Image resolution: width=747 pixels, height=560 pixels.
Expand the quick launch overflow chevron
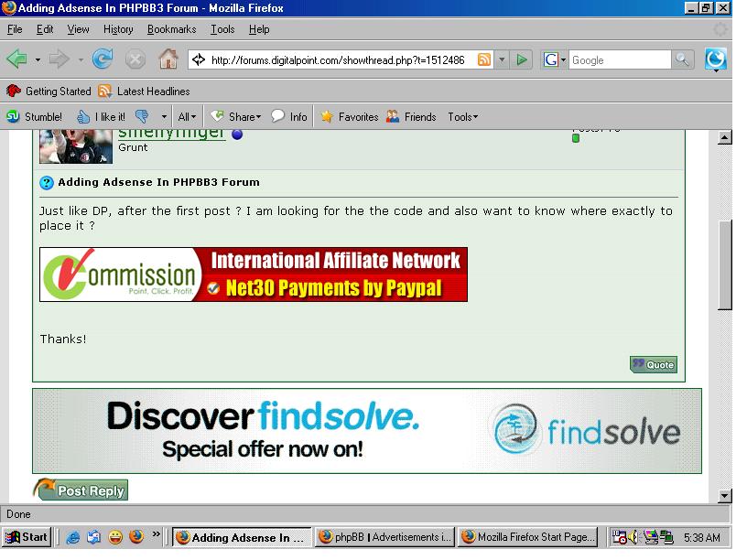(157, 534)
